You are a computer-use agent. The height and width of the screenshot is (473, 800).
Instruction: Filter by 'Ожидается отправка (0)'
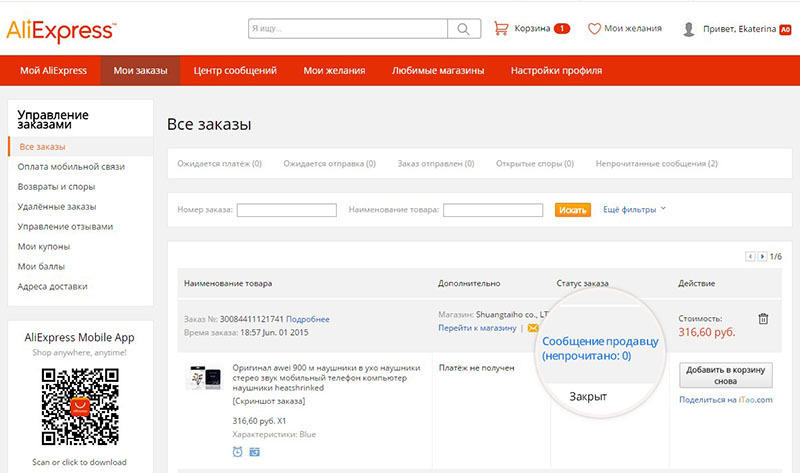pos(330,163)
